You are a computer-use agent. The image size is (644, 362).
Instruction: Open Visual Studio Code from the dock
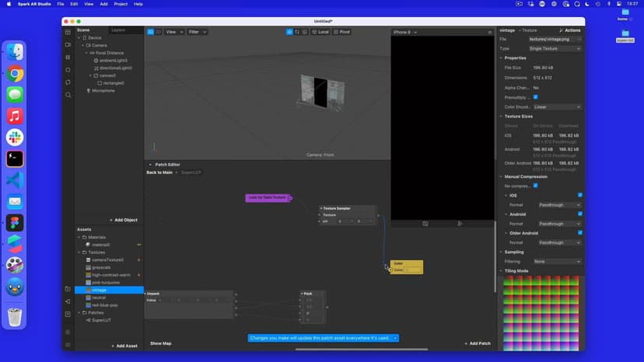coord(15,180)
